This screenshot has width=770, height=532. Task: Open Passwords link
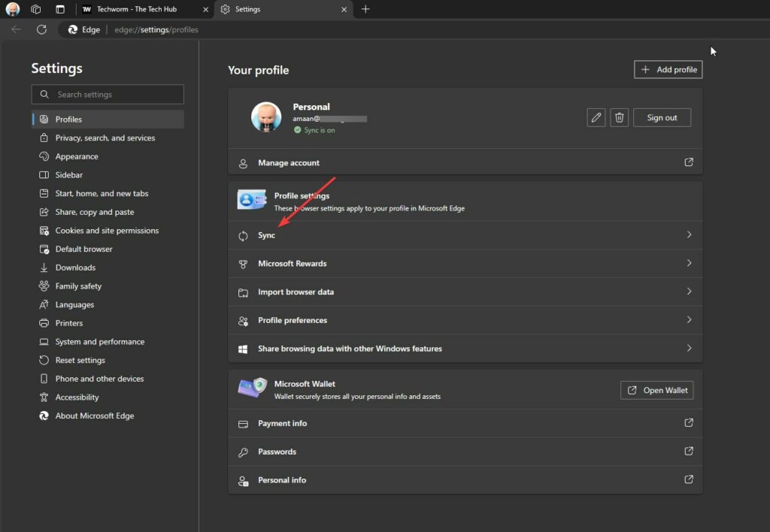[x=465, y=452]
